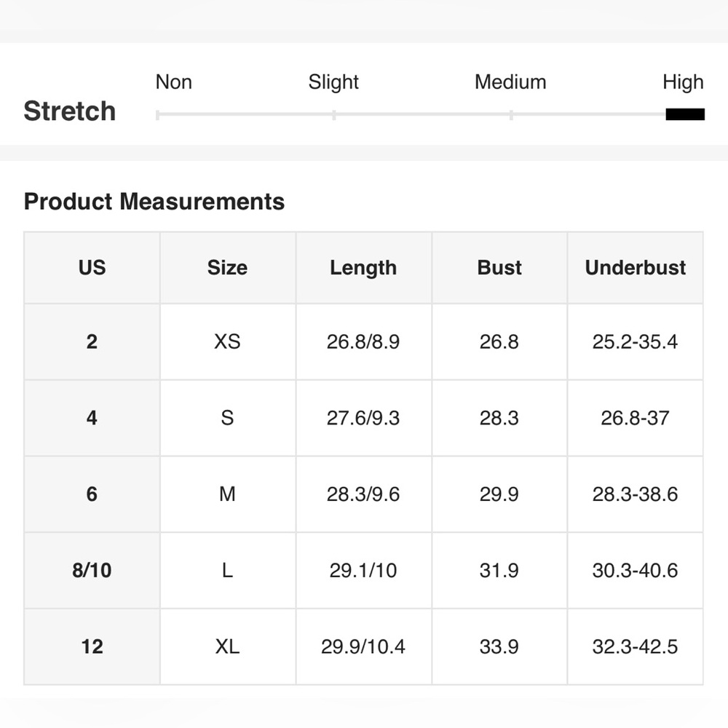Screen dimensions: 728x728
Task: Click the Non stretch label
Action: click(x=174, y=82)
